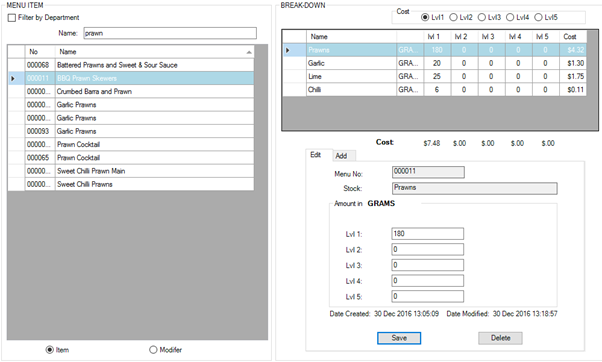Screen dimensions: 602x362
Task: Select the Chilli row in break-down table
Action: click(435, 90)
